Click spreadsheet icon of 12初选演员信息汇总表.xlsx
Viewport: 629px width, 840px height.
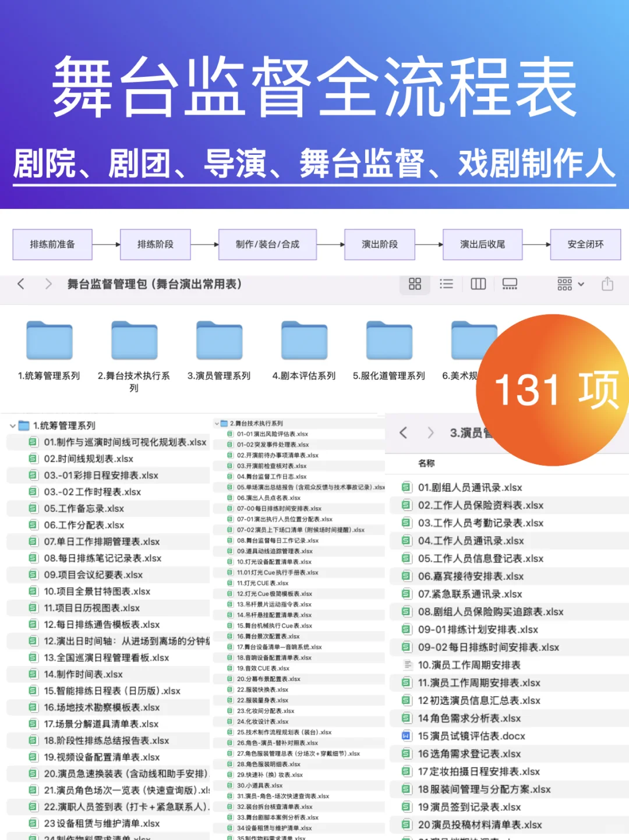pyautogui.click(x=407, y=700)
